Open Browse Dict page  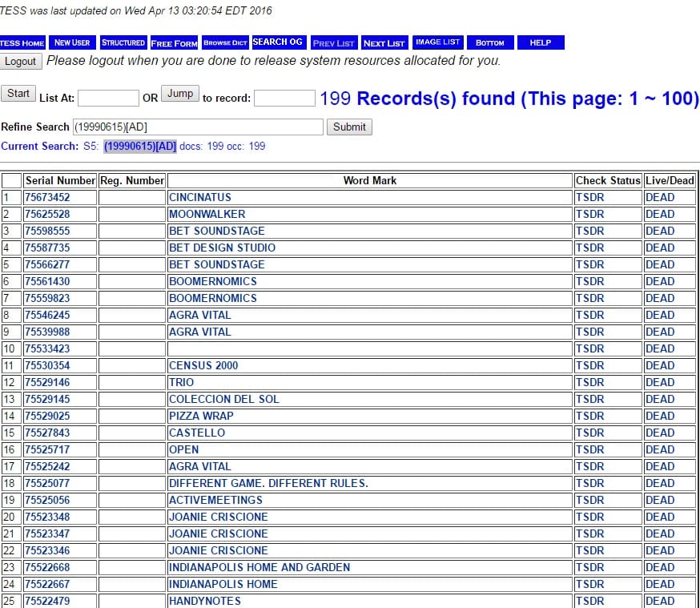225,42
